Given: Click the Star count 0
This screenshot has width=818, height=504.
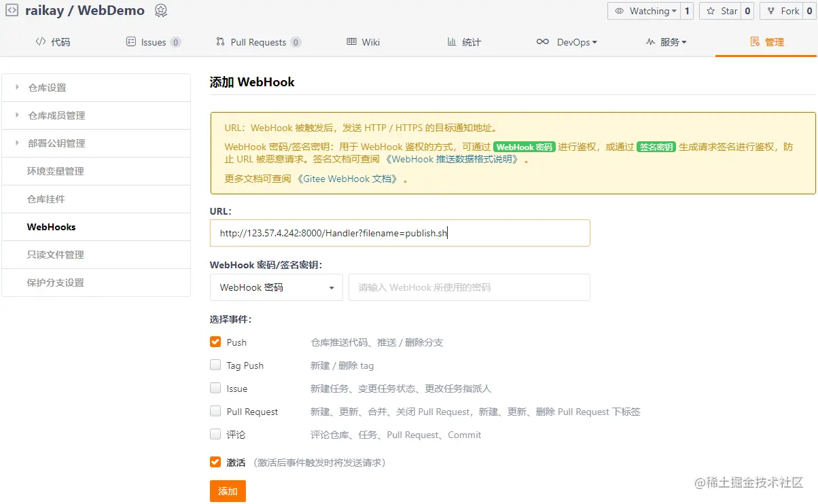Looking at the screenshot, I should (747, 11).
